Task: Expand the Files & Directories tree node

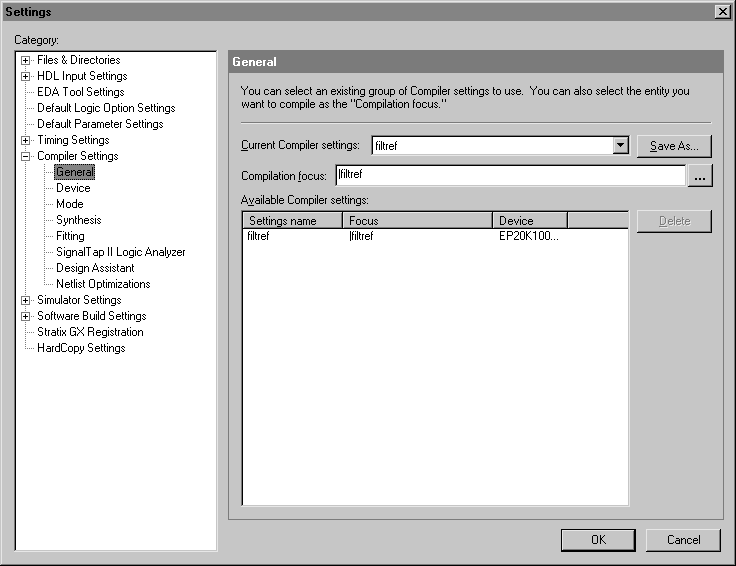Action: (26, 60)
